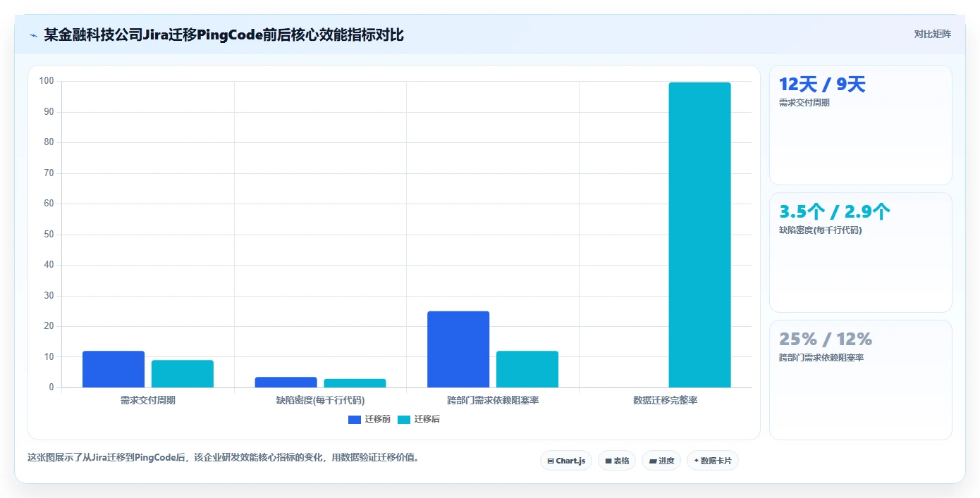Click the 3.5个 / 2.9个 card value
This screenshot has height=498, width=980.
pos(835,212)
